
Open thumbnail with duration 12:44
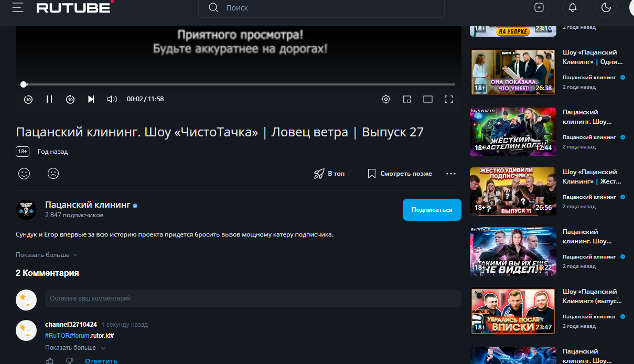[513, 132]
